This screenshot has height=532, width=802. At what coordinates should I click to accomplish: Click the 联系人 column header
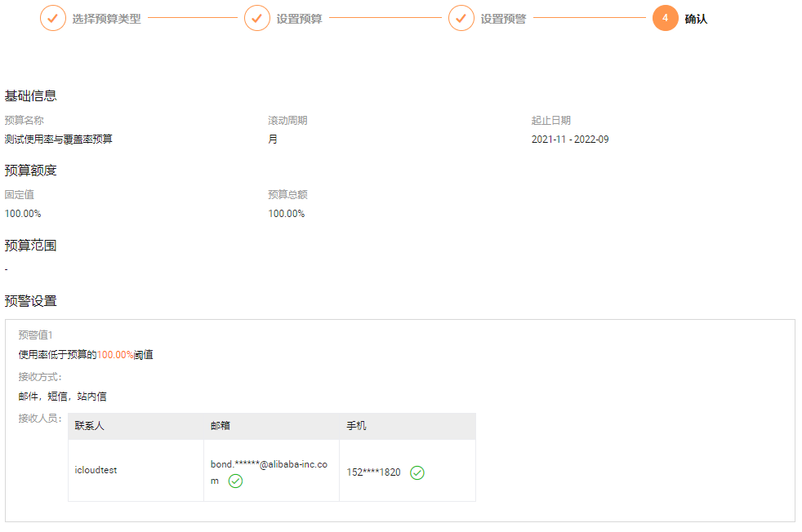click(90, 426)
